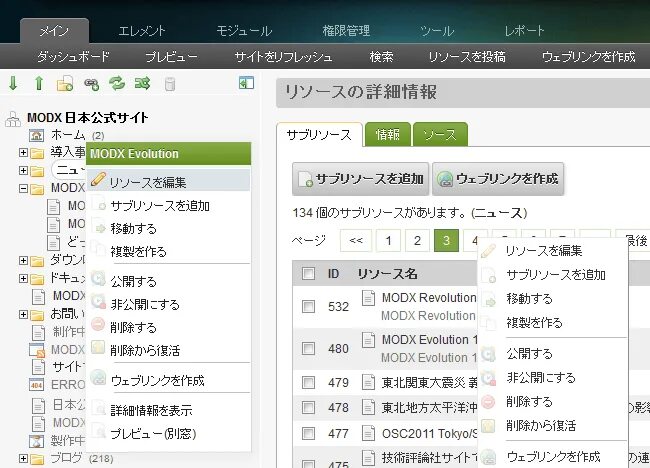Screen dimensions: 650x468
Task: Switch to the 情報 green tab
Action: [x=388, y=134]
